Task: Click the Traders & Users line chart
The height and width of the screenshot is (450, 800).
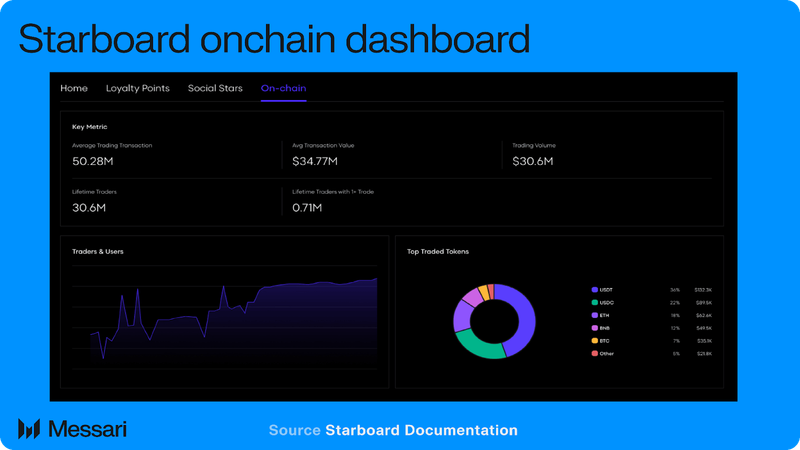Action: [x=224, y=316]
